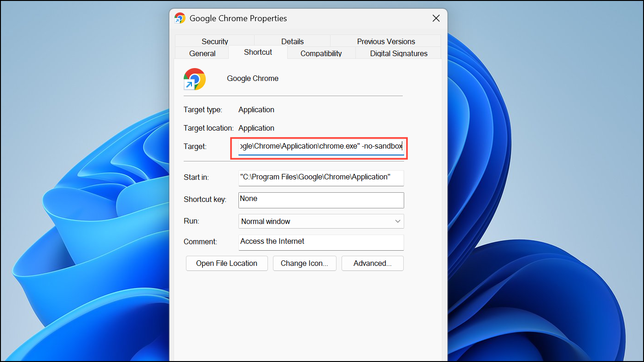Open the Compatibility tab
Image resolution: width=644 pixels, height=362 pixels.
pos(321,53)
